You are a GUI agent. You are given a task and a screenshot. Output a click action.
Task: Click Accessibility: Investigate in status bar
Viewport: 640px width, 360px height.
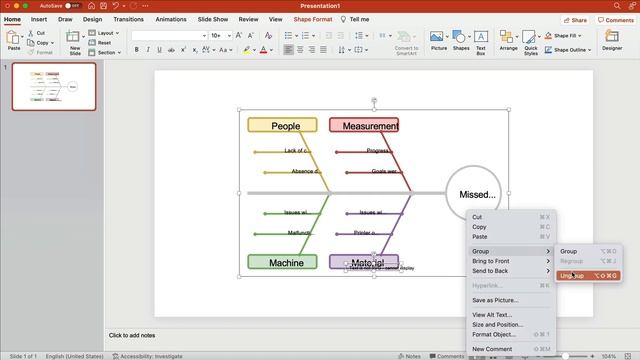point(147,356)
